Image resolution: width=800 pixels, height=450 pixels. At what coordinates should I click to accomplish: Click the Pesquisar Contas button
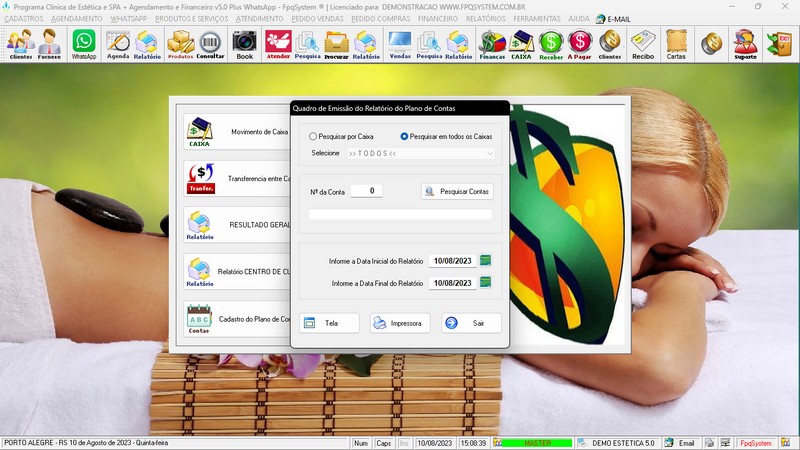click(457, 191)
